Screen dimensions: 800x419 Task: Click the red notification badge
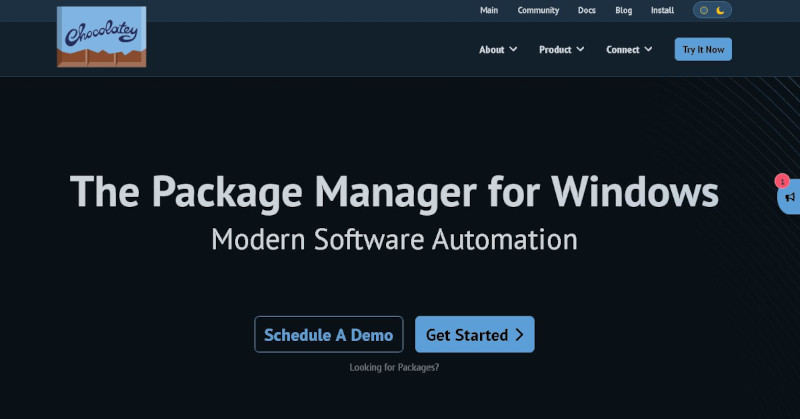click(782, 181)
